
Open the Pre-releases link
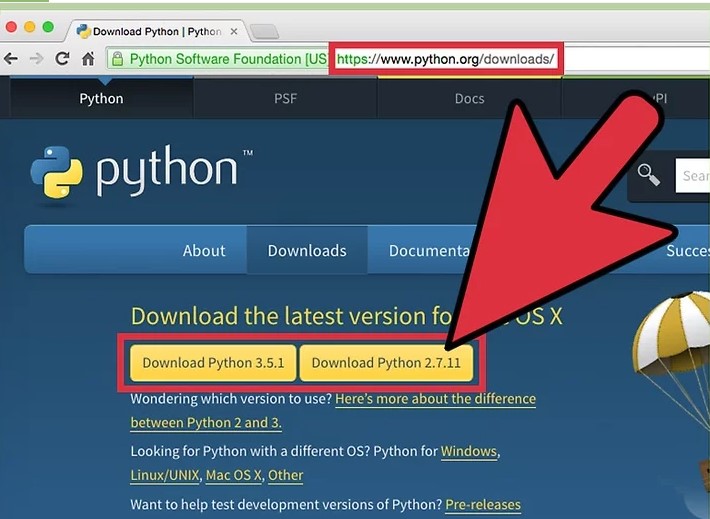click(483, 505)
